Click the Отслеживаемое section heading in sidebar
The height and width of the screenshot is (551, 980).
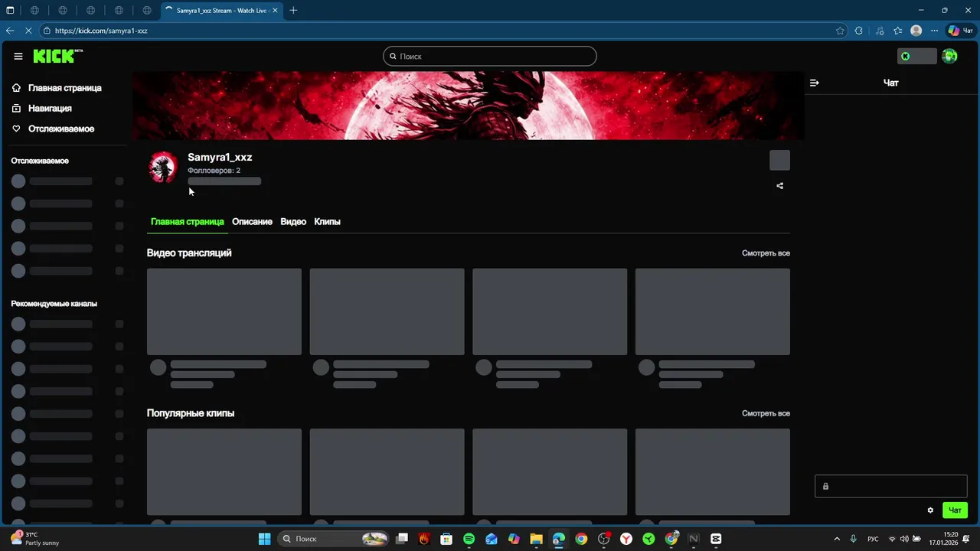tap(40, 161)
